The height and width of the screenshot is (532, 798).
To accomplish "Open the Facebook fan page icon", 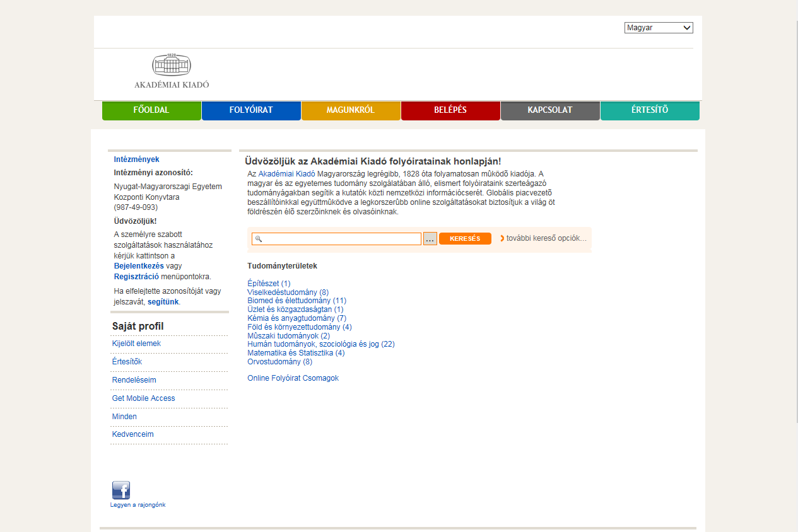I will pos(121,490).
